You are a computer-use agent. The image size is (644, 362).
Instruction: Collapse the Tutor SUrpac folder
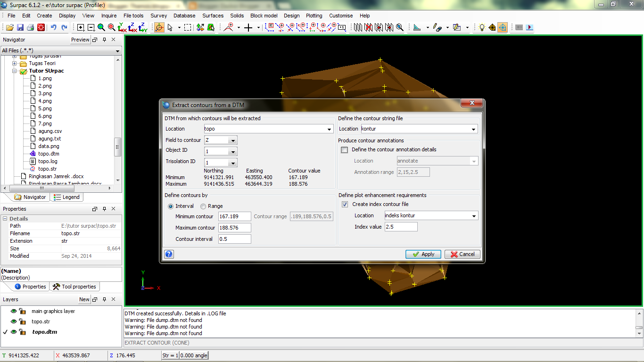[x=15, y=71]
